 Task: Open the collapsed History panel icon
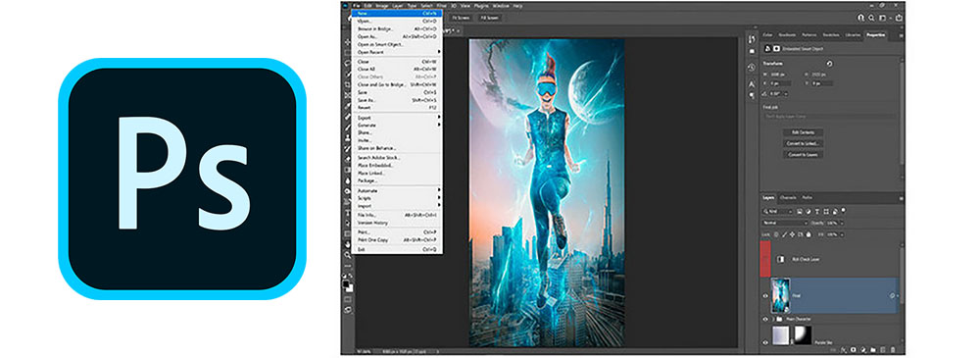(752, 68)
